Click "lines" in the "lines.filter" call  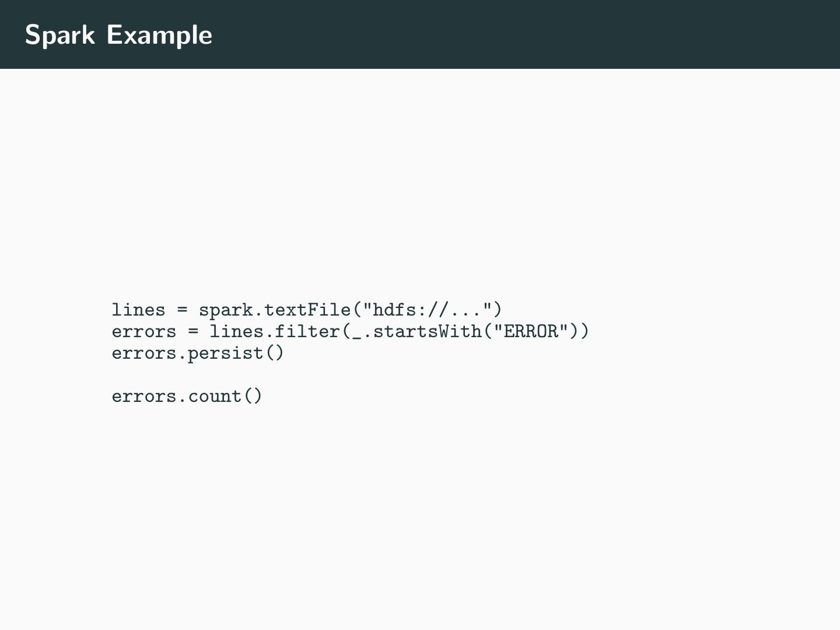click(236, 331)
